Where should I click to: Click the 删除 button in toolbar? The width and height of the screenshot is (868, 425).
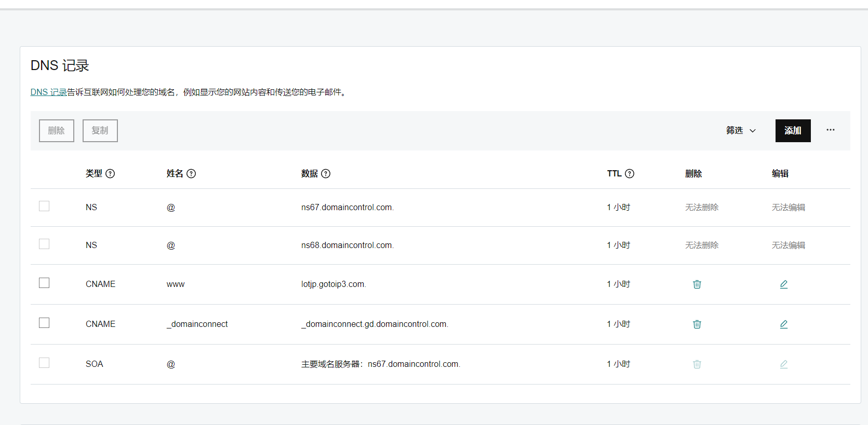coord(57,131)
